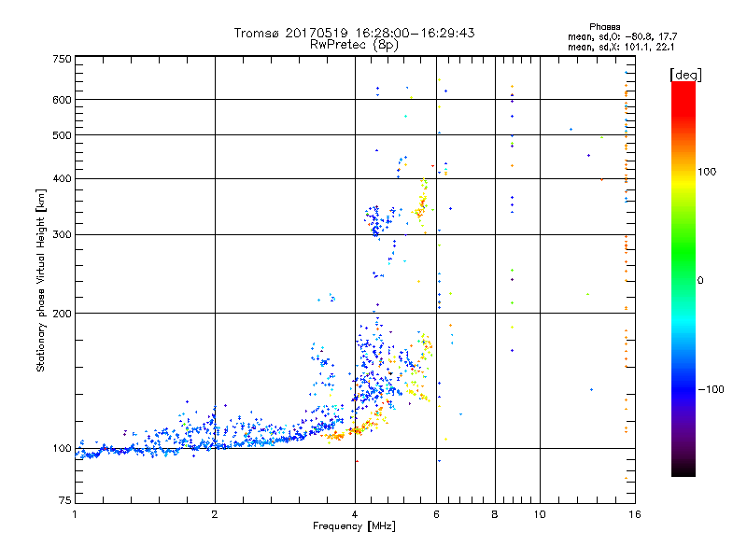Image resolution: width=747 pixels, height=560 pixels.
Task: Click the 'mean, sd,X: 101.1, 22.1' text
Action: click(621, 47)
